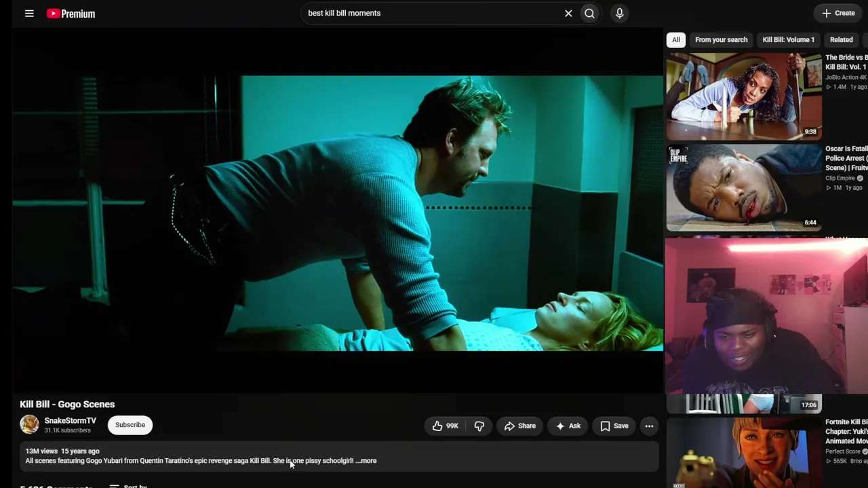Select the 'Related' filter chip
868x488 pixels.
[841, 39]
